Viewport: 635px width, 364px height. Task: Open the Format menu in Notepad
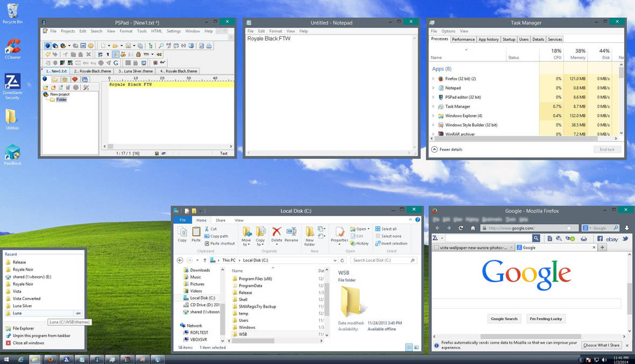276,31
